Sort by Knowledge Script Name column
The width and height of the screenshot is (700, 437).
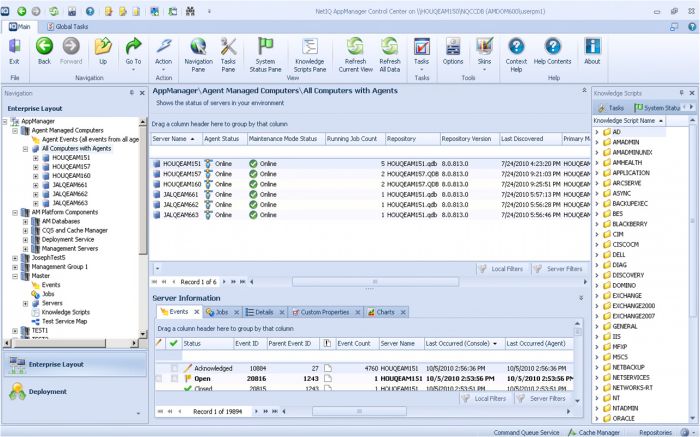click(x=628, y=121)
